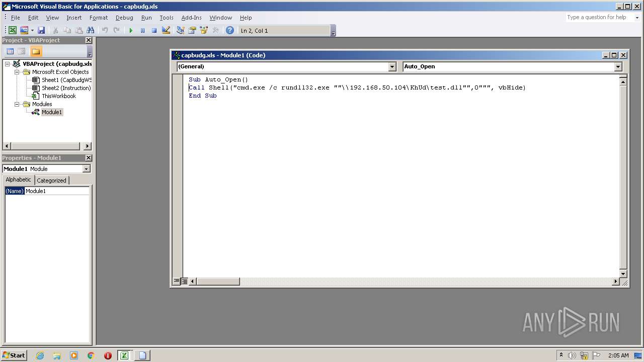The height and width of the screenshot is (362, 644).
Task: Click code window vertical scroll down arrow
Action: [x=623, y=274]
